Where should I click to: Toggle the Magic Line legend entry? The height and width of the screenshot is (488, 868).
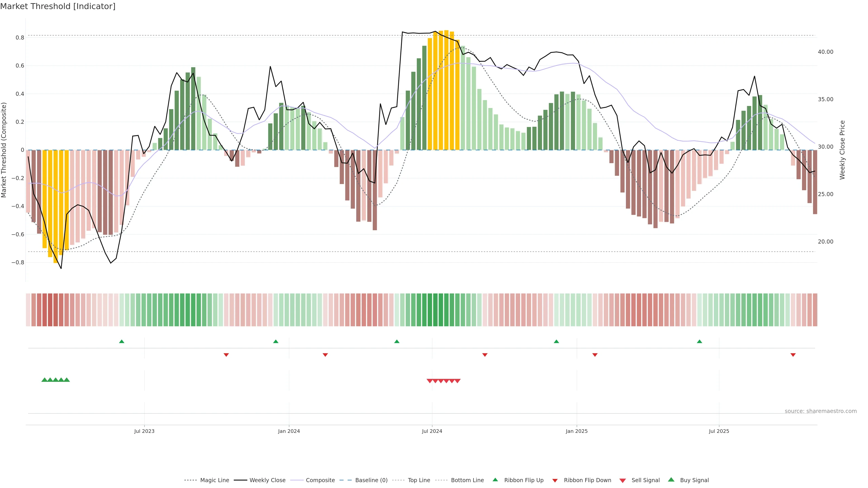[x=214, y=480]
